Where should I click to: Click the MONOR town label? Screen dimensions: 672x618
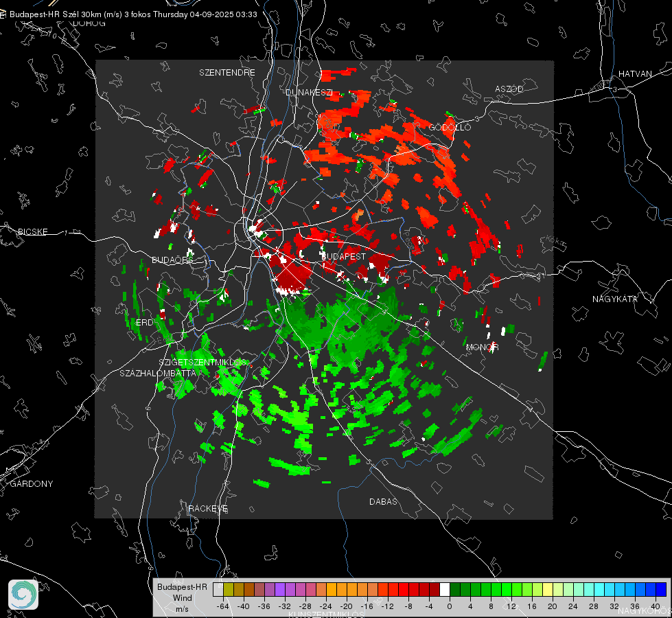(x=482, y=347)
